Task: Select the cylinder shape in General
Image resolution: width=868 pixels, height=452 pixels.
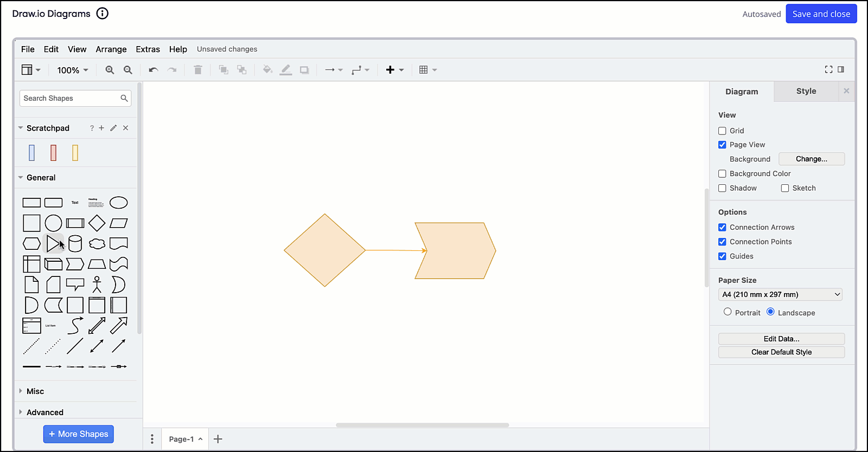Action: pyautogui.click(x=75, y=244)
